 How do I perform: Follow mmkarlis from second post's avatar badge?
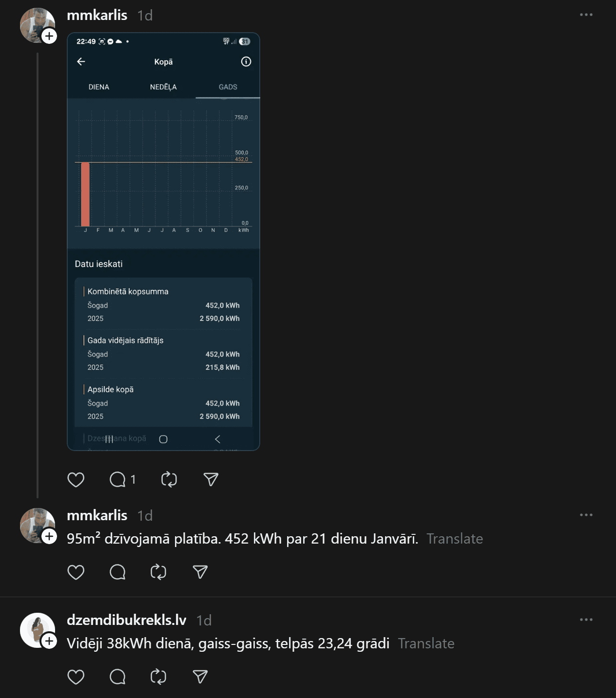click(49, 536)
